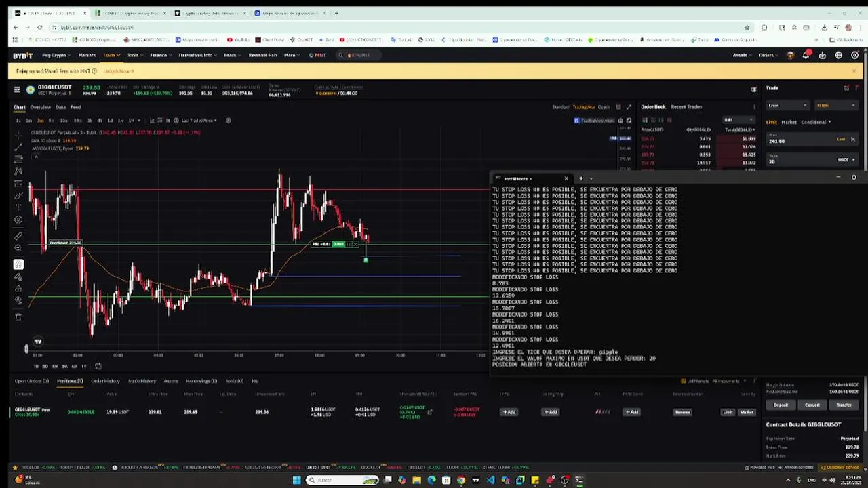The height and width of the screenshot is (488, 868).
Task: Select the 1h chart timeframe
Action: [x=90, y=121]
